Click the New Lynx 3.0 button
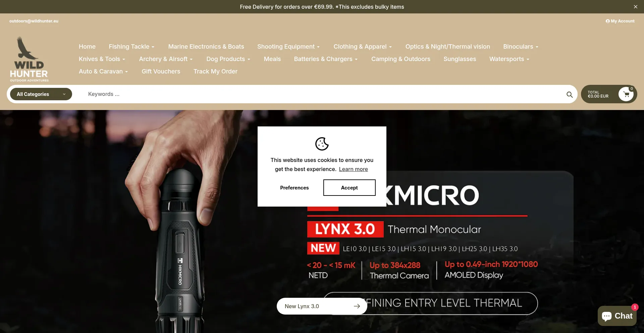 (x=322, y=306)
